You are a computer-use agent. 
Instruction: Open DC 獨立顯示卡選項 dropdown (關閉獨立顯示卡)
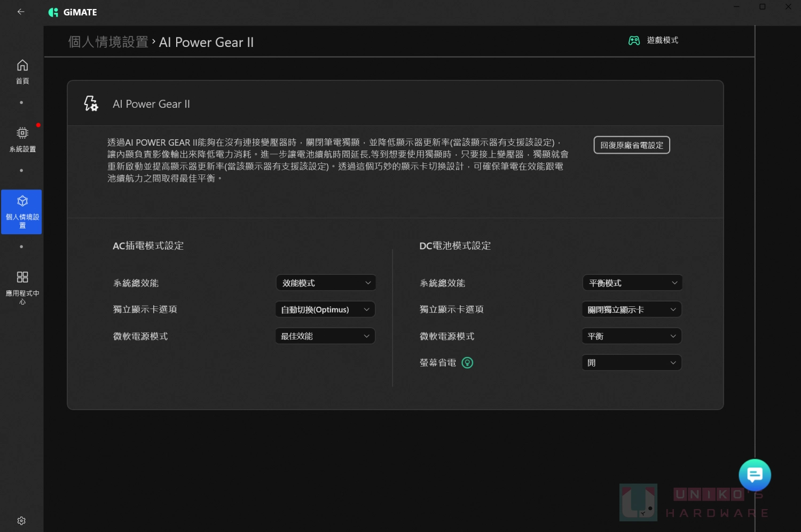click(632, 309)
